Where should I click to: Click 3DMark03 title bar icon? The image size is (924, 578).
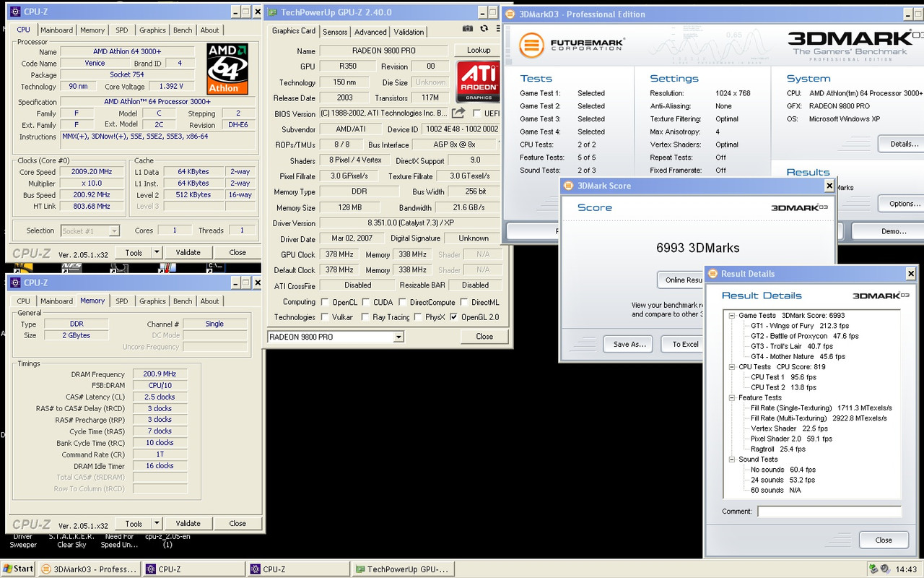(x=510, y=14)
